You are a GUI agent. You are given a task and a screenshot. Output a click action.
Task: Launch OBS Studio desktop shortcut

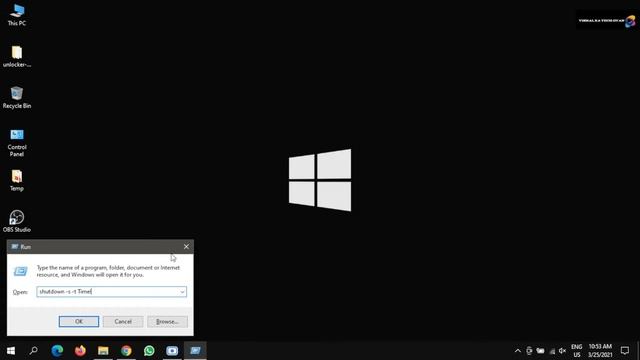[x=17, y=221]
